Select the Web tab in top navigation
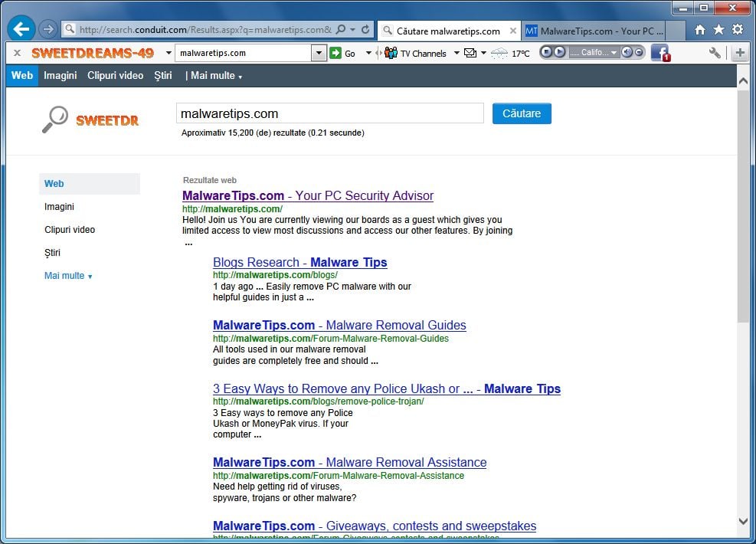This screenshot has height=544, width=756. pyautogui.click(x=22, y=76)
